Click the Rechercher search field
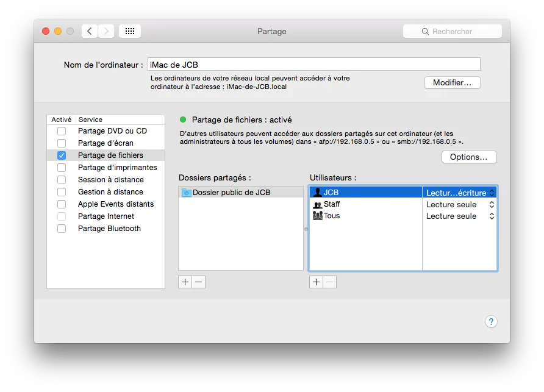544x392 pixels. tap(452, 31)
